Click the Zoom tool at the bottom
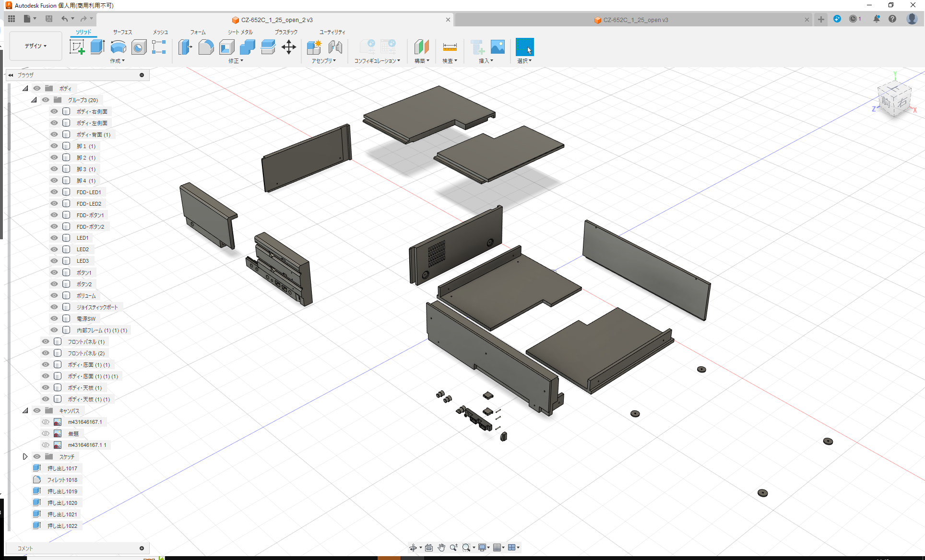This screenshot has height=560, width=925. point(453,547)
